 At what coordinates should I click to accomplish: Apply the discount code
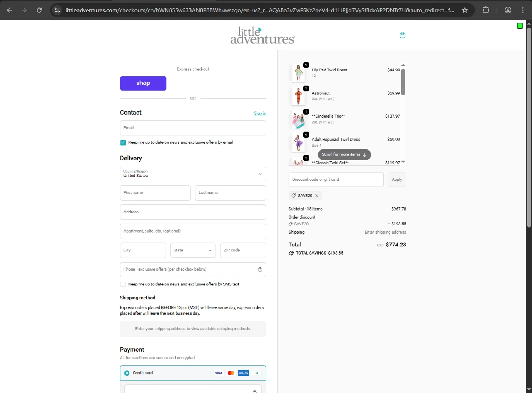tap(397, 179)
